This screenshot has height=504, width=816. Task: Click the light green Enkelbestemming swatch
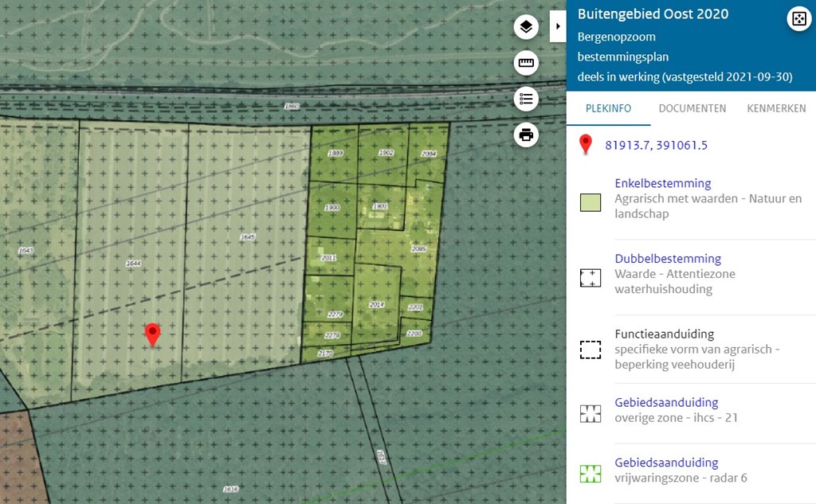[x=590, y=202]
